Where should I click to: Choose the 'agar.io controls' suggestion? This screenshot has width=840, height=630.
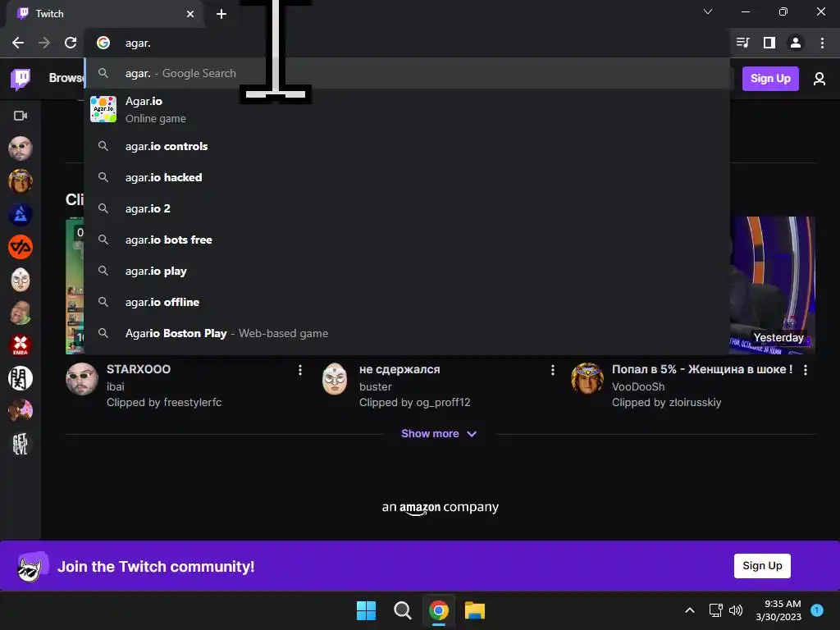[x=407, y=146]
